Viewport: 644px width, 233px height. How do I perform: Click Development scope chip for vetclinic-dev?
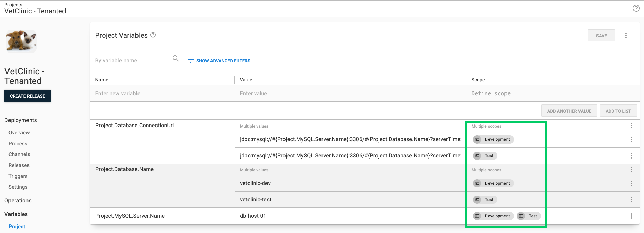[x=493, y=183]
